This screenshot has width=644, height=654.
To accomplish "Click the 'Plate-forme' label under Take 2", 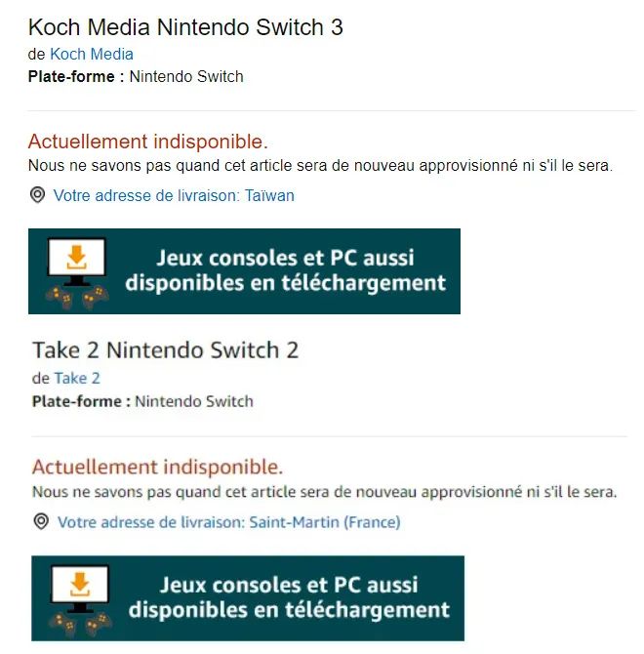I will click(x=80, y=401).
